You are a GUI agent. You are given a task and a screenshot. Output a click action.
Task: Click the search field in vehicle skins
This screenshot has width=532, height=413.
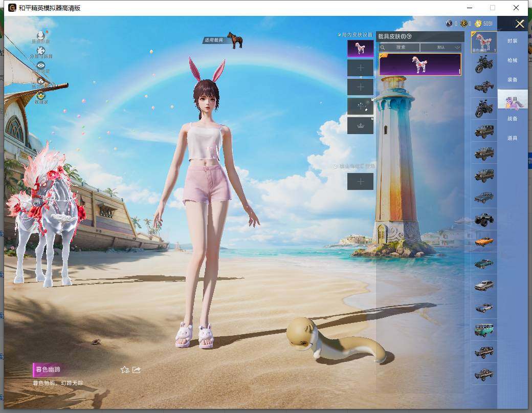pos(399,47)
